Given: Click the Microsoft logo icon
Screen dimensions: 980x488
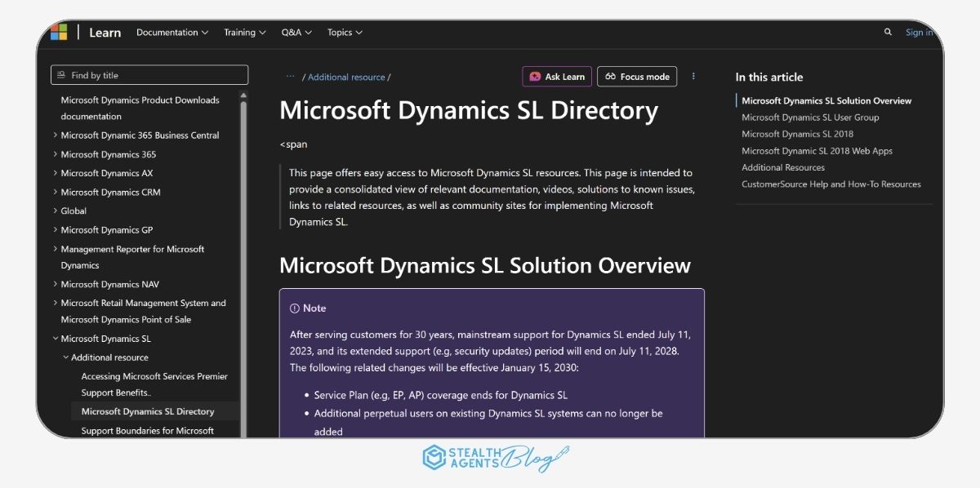Looking at the screenshot, I should point(59,32).
